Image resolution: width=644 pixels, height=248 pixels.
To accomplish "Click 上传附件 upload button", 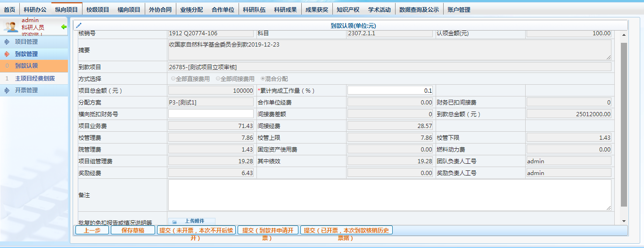I will 192,221.
